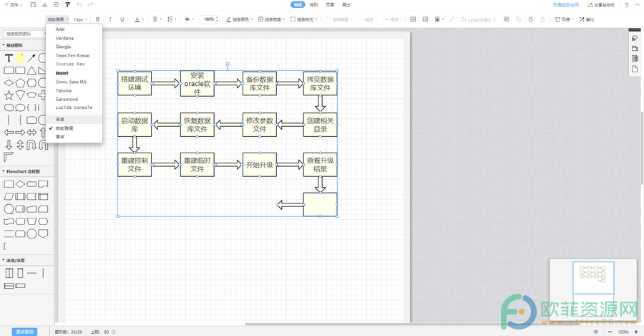The height and width of the screenshot is (336, 644).
Task: Click the shape search input field
Action: [24, 34]
